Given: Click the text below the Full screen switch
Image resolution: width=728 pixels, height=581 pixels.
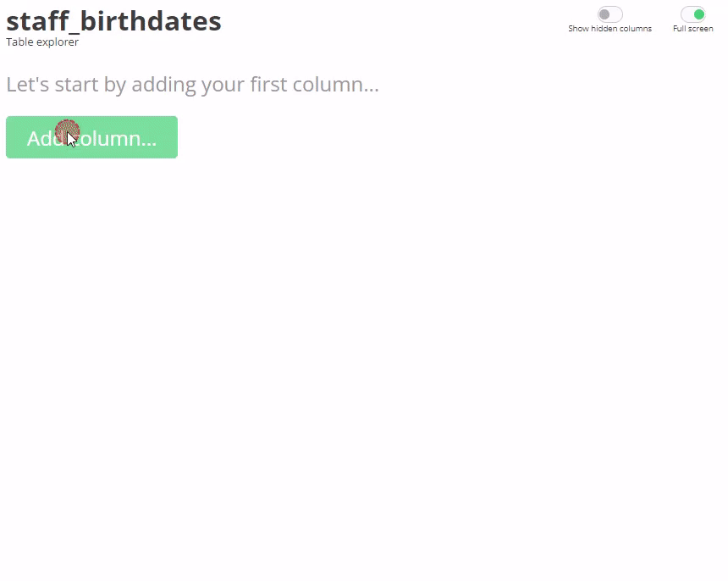Looking at the screenshot, I should pyautogui.click(x=692, y=29).
